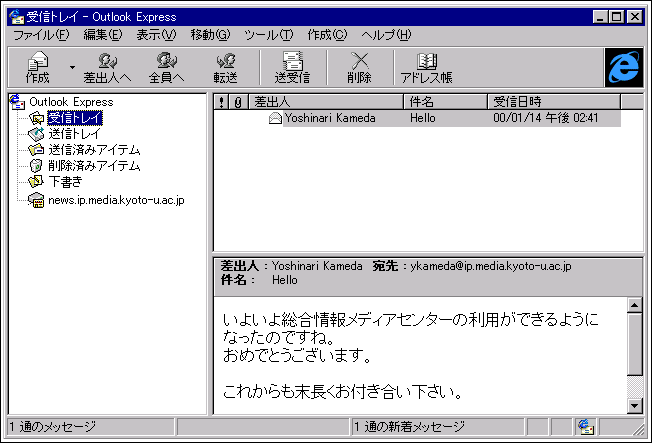Sort by 件名 column header
This screenshot has height=443, width=652.
tap(445, 102)
